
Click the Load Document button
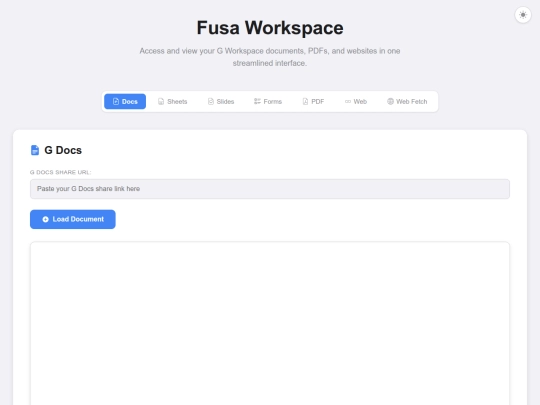73,219
